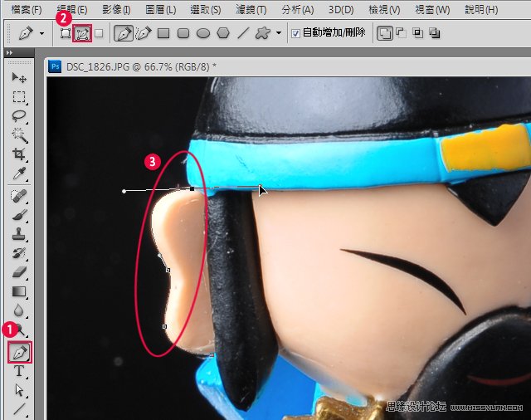Open the 濾鏡(T) menu

(x=250, y=10)
